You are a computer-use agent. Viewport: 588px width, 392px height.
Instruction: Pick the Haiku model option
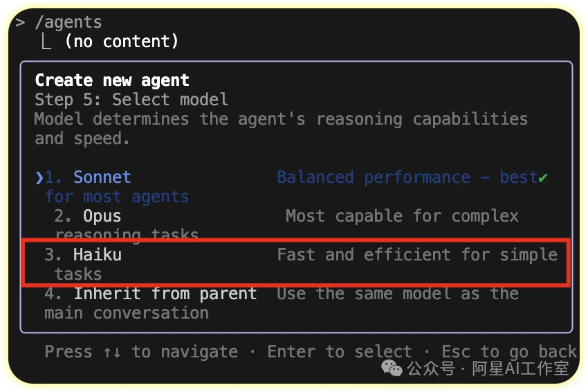click(97, 255)
